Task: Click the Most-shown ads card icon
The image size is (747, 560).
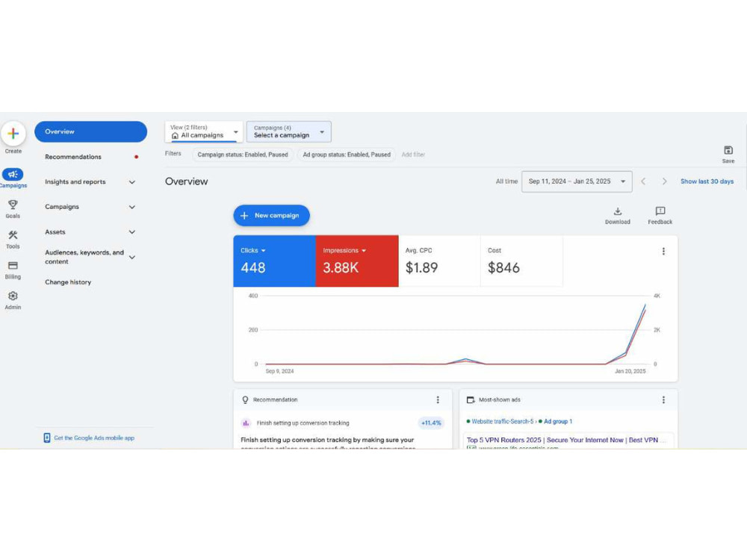Action: coord(471,400)
